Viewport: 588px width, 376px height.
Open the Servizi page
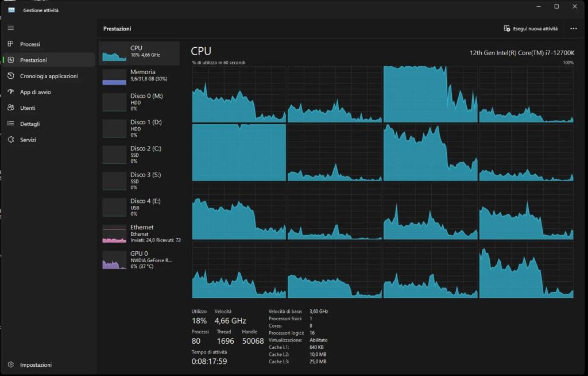(48, 139)
